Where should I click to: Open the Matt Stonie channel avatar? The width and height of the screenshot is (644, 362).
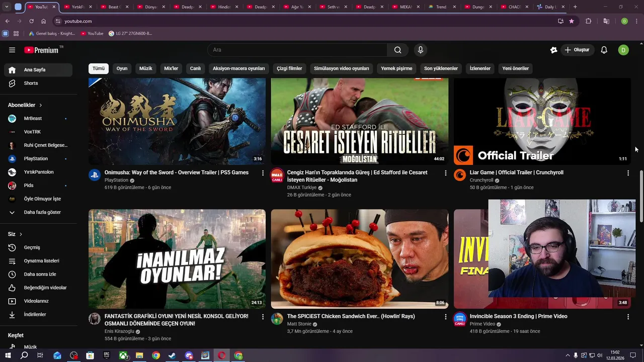click(x=277, y=319)
